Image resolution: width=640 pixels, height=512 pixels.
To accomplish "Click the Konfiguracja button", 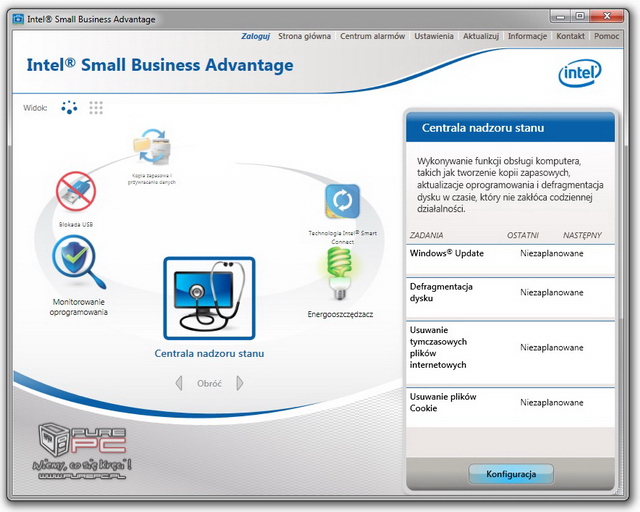I will click(511, 473).
